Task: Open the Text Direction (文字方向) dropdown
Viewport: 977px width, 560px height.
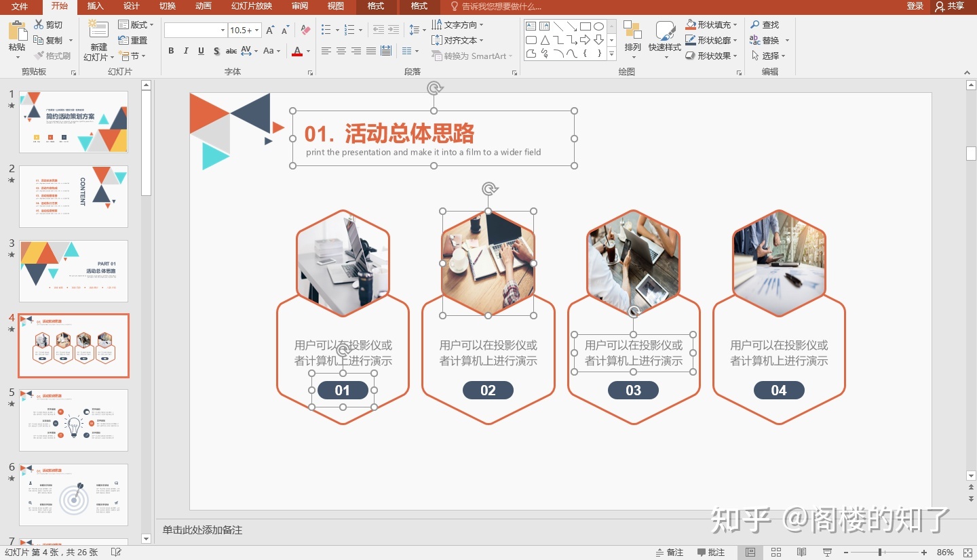Action: tap(458, 25)
